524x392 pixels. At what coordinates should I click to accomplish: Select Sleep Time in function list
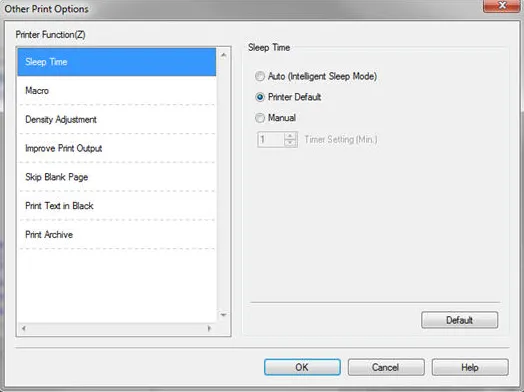117,62
